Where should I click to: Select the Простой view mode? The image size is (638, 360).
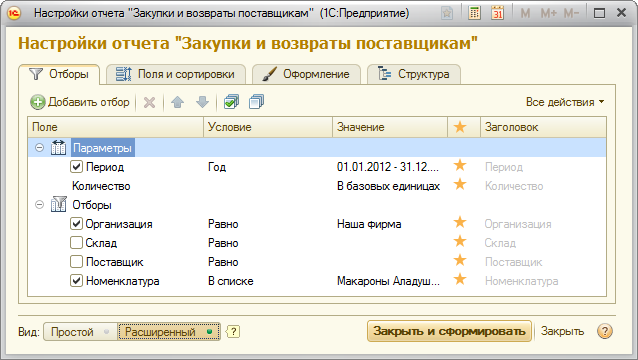coord(80,332)
